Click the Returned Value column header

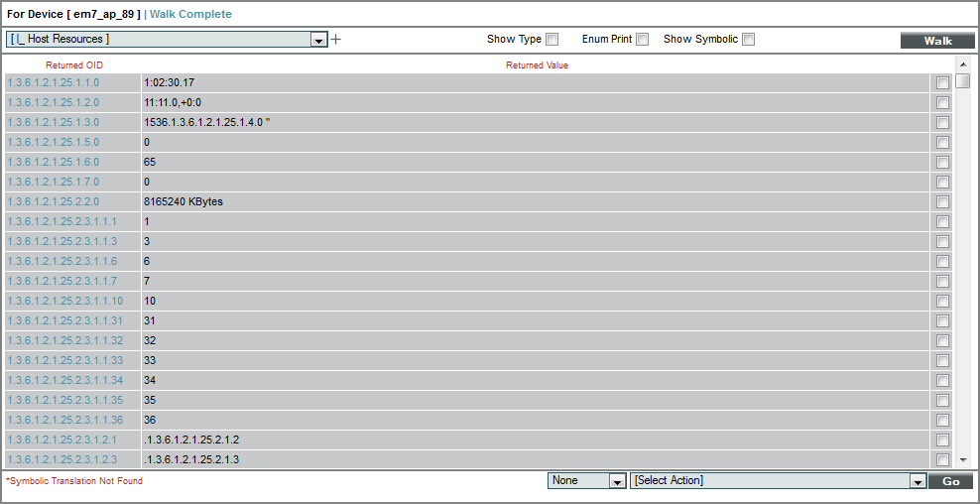[537, 65]
